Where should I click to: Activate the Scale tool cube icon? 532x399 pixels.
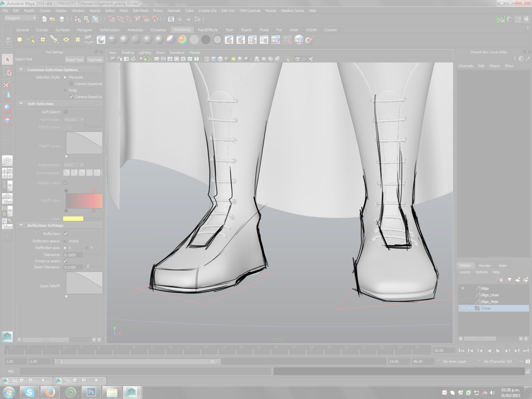click(7, 120)
